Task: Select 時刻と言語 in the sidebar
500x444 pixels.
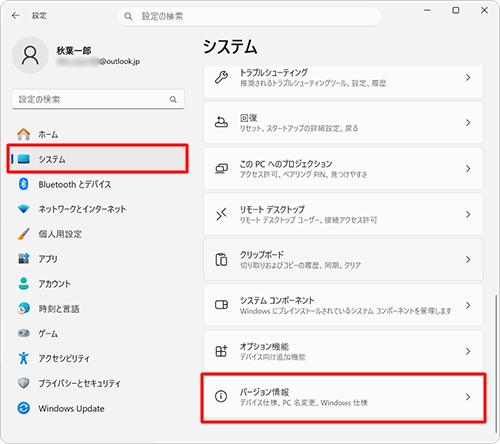Action: coord(98,308)
